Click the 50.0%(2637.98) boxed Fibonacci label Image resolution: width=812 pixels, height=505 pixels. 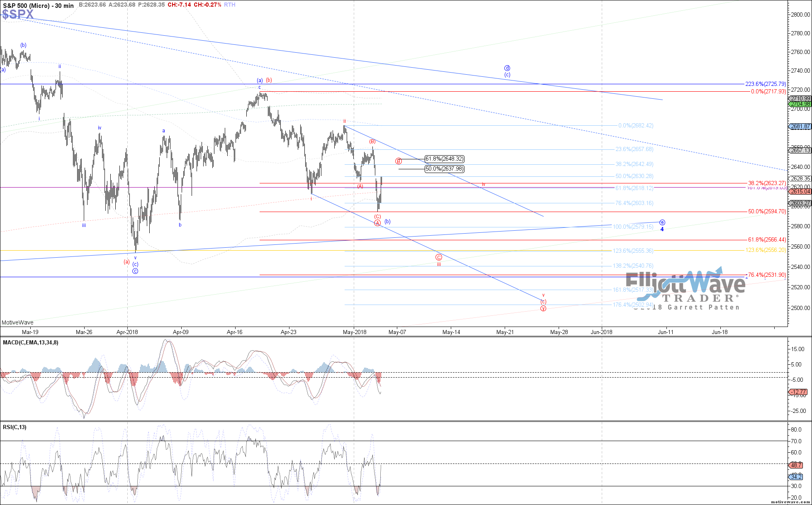[445, 169]
